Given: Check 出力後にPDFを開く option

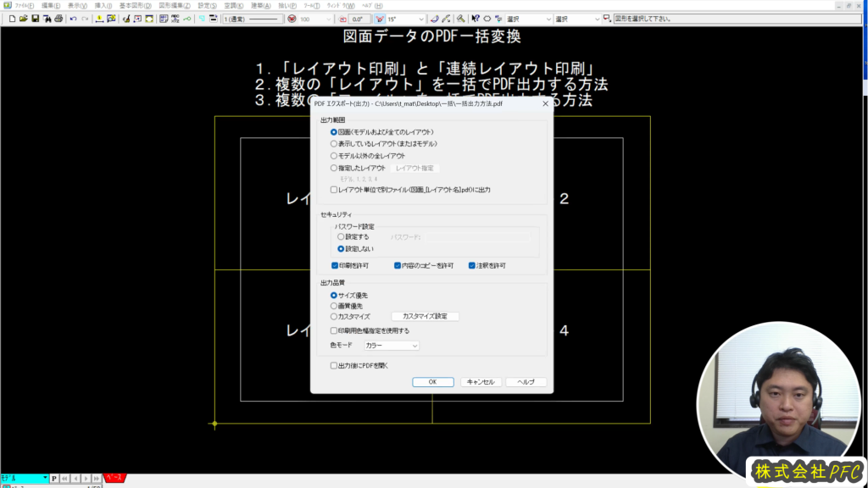Looking at the screenshot, I should click(334, 366).
